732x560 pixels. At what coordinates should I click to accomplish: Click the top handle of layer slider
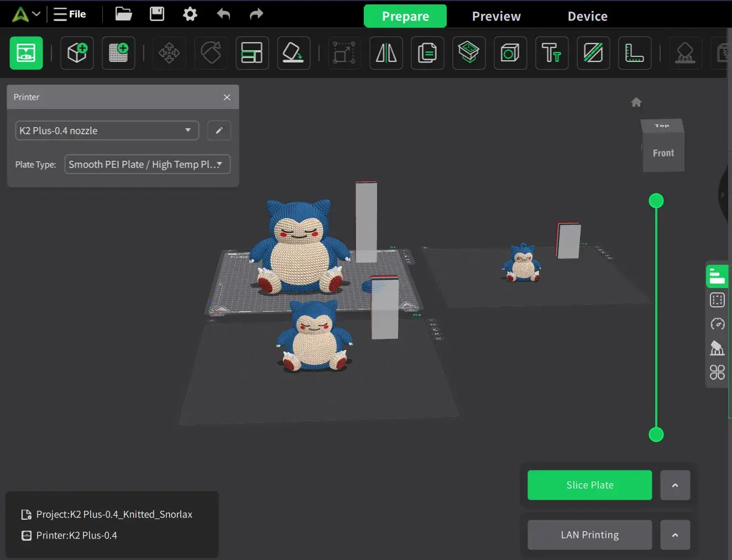(x=656, y=201)
